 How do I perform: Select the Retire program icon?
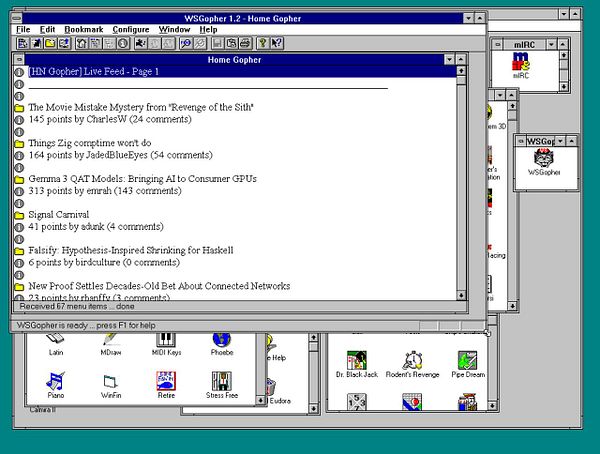tap(166, 385)
